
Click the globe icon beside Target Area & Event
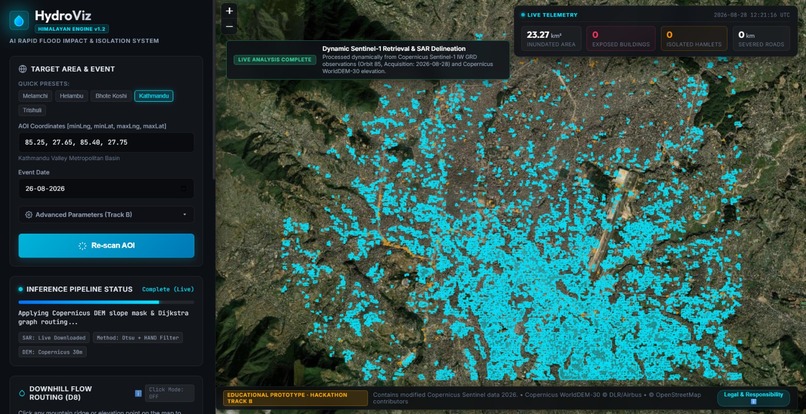pos(22,69)
